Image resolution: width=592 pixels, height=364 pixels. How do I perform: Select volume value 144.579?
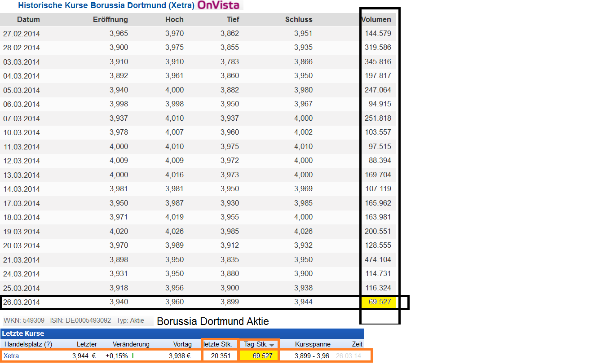(x=378, y=33)
